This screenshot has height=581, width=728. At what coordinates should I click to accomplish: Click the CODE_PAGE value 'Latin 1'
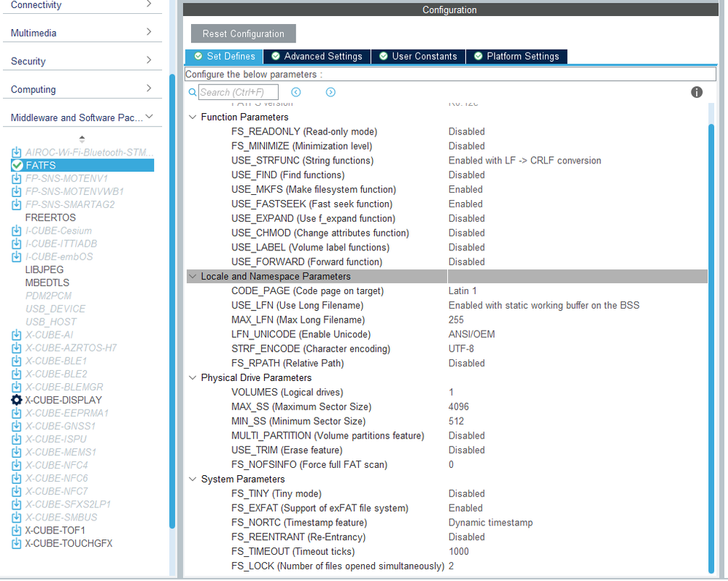pos(462,290)
